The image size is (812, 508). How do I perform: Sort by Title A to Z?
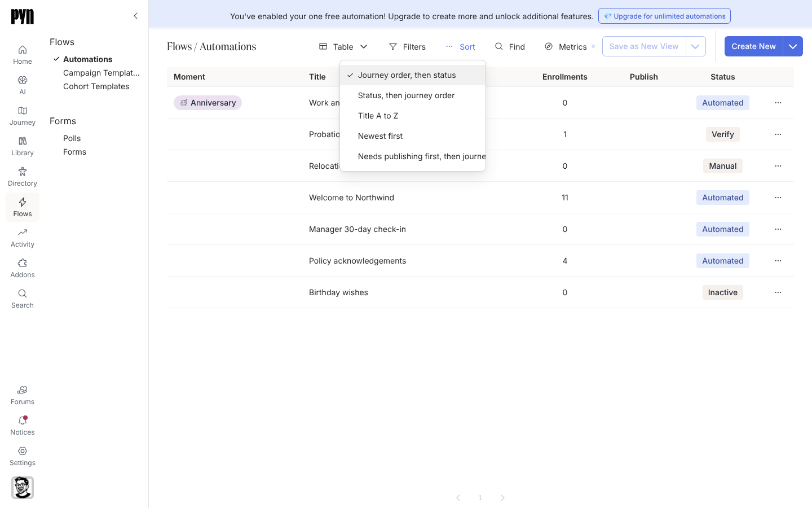click(413, 116)
